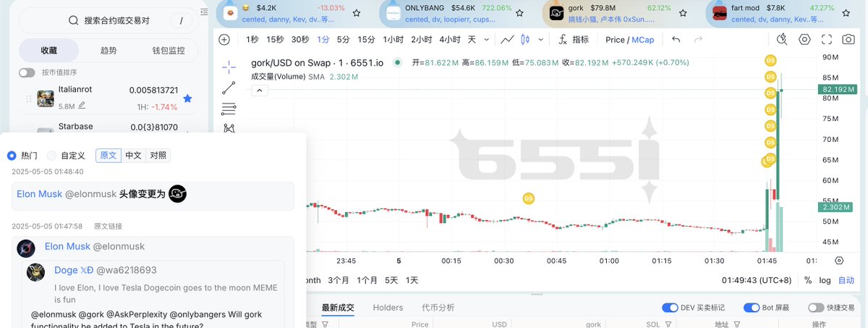This screenshot has height=328, width=868.
Task: Open quick search icon in chart toolbar
Action: click(782, 40)
